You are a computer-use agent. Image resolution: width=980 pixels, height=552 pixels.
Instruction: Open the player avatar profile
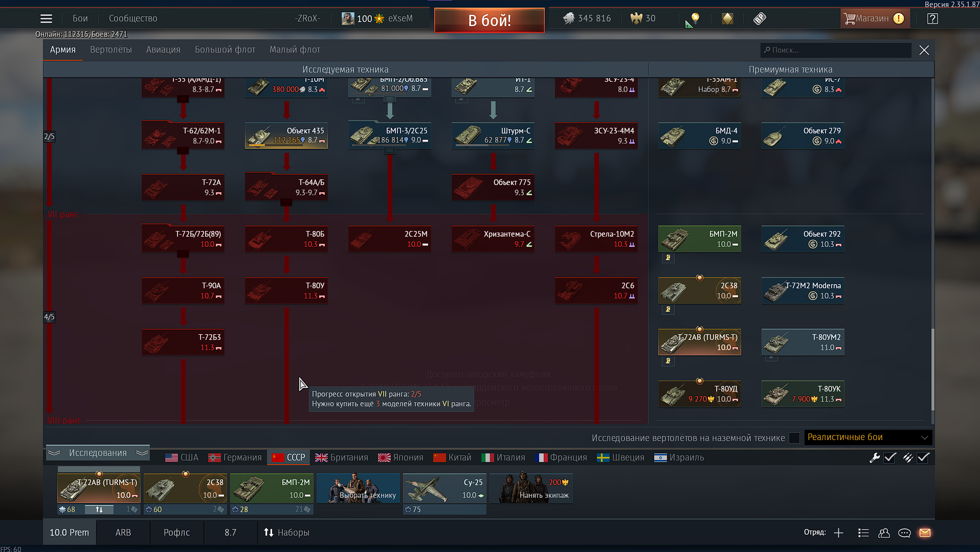click(x=348, y=18)
